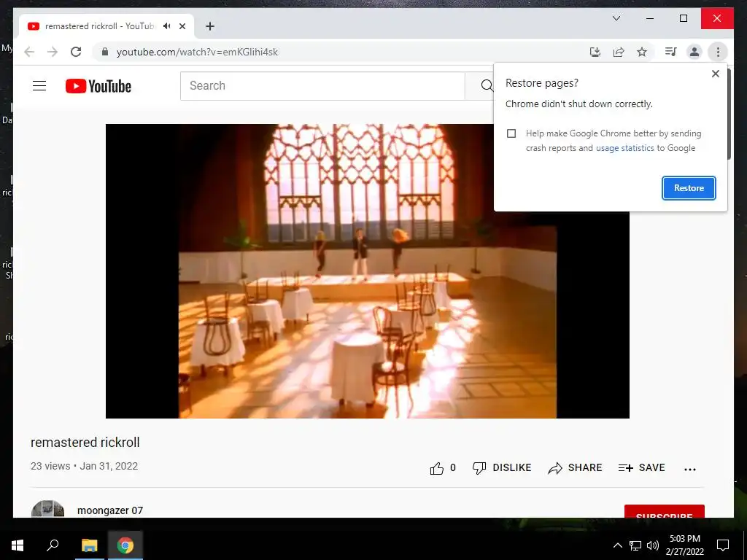Mute tab via speaker icon on tab
The height and width of the screenshot is (560, 747).
(167, 26)
